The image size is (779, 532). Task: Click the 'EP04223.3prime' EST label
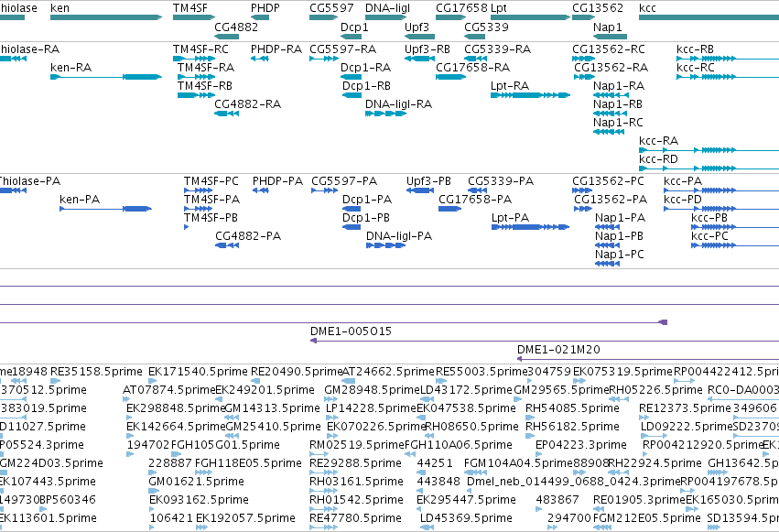[580, 445]
